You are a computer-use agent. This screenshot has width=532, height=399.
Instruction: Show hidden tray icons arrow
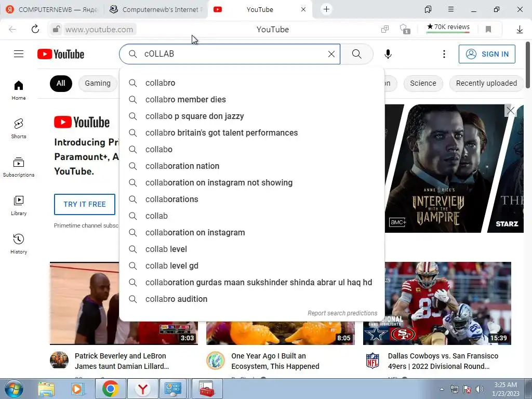[x=442, y=389]
